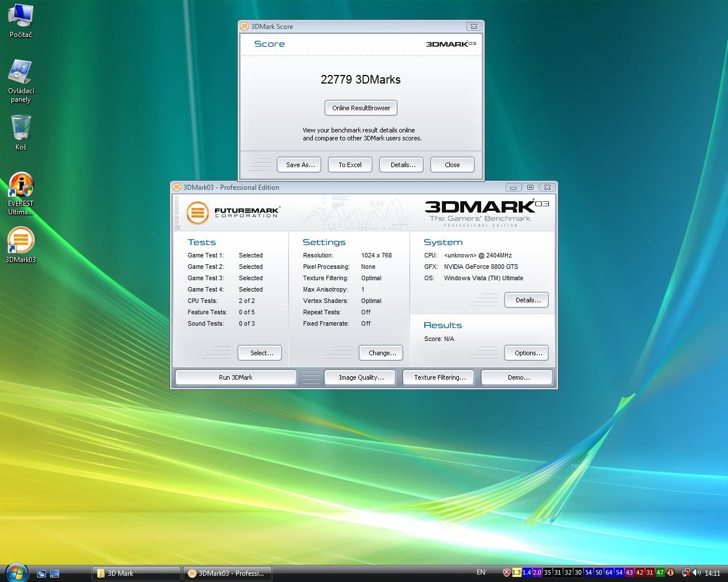Open the Počítač desktop icon
This screenshot has height=582, width=728.
pyautogui.click(x=21, y=21)
